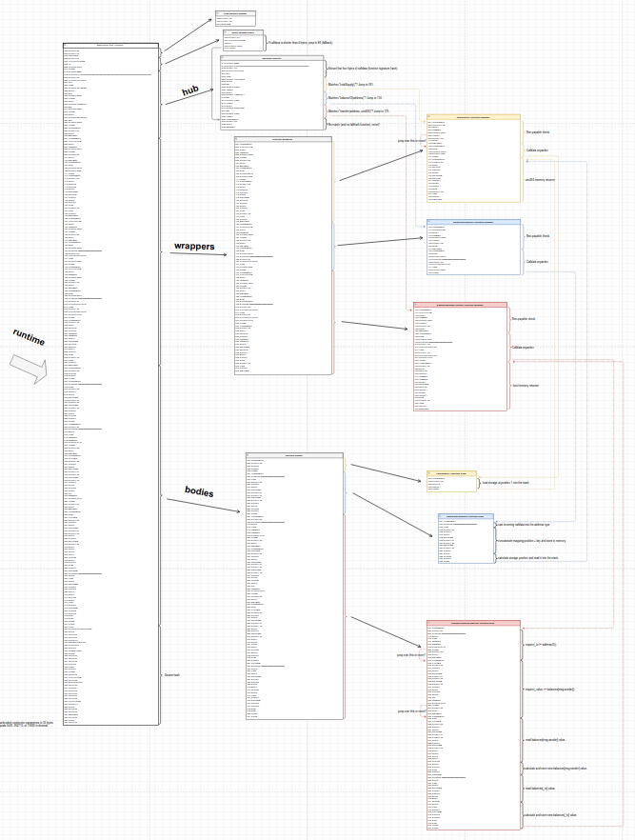Click "load storage at position 1" annotation
Image resolution: width=635 pixels, height=840 pixels.
coord(506,483)
